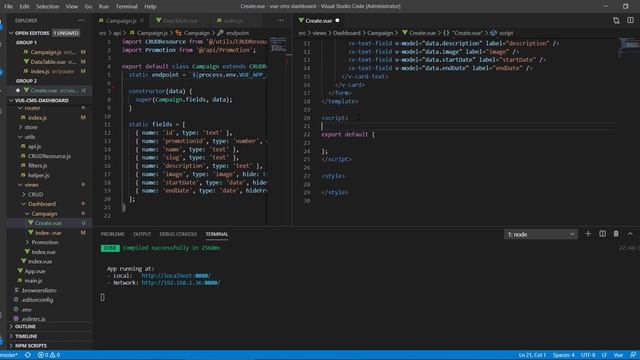Switch to the Debug Console tab

point(178,234)
